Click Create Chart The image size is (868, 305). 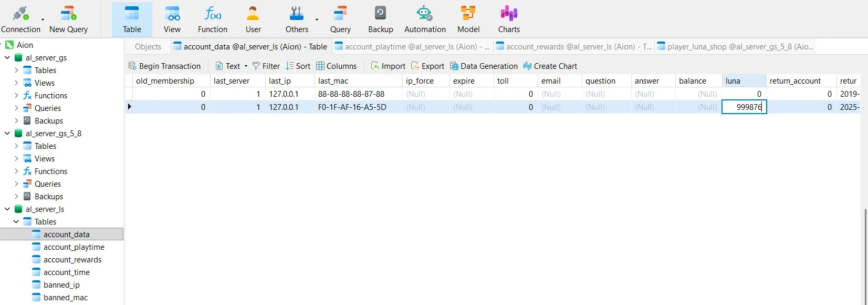(550, 66)
